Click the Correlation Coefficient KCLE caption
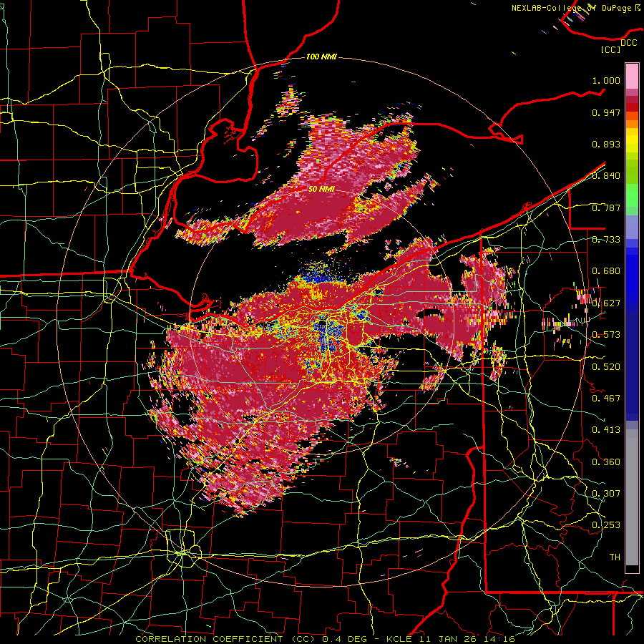The image size is (644, 644). [x=325, y=639]
